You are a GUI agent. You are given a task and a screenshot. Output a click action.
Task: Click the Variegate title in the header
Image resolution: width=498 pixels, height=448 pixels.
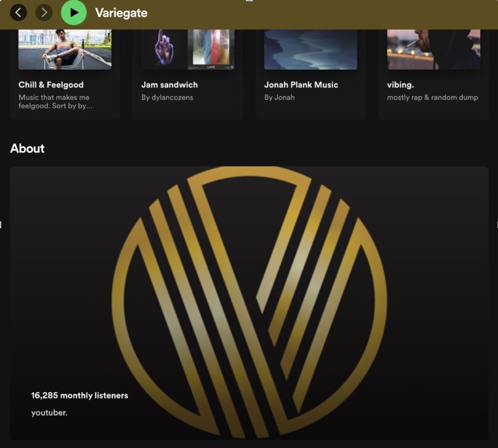pos(122,13)
